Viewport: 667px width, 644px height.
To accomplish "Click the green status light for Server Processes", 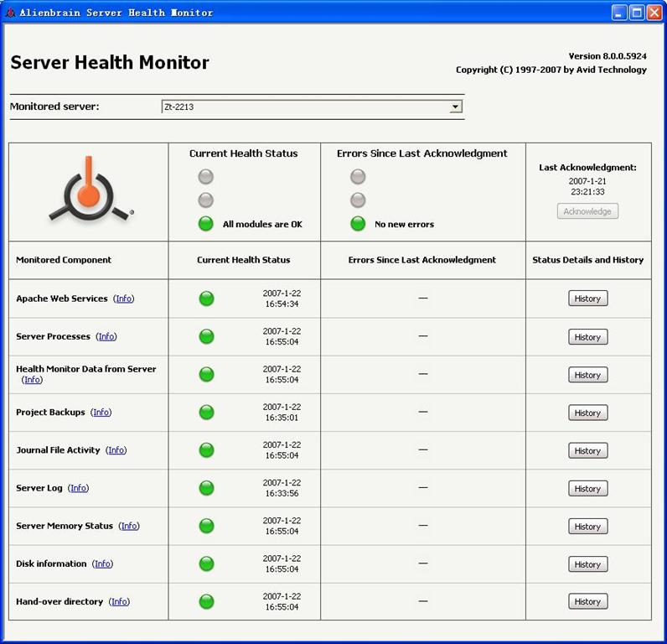I will pyautogui.click(x=207, y=336).
